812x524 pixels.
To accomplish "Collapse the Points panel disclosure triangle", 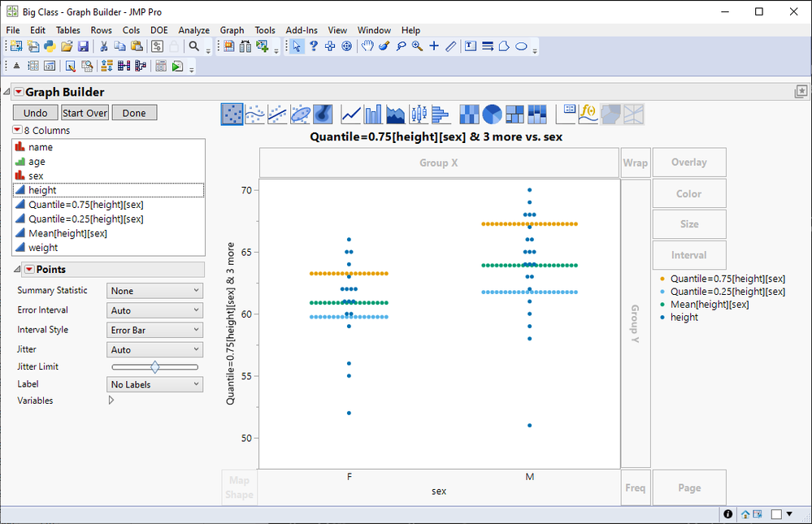I will point(17,269).
